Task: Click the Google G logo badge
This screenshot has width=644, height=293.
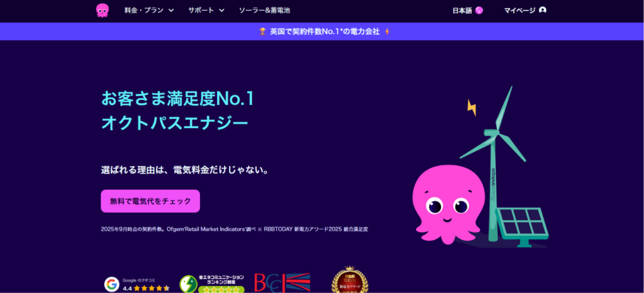Action: [112, 284]
